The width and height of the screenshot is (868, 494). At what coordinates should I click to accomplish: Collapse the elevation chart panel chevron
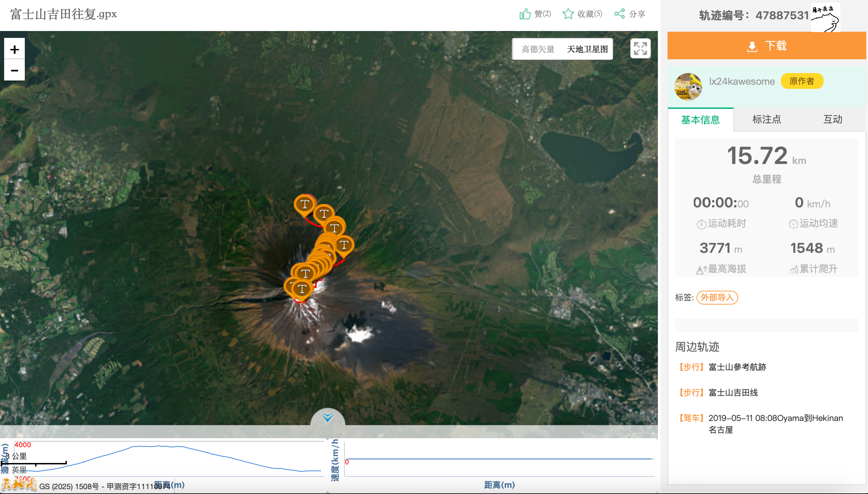pyautogui.click(x=327, y=418)
